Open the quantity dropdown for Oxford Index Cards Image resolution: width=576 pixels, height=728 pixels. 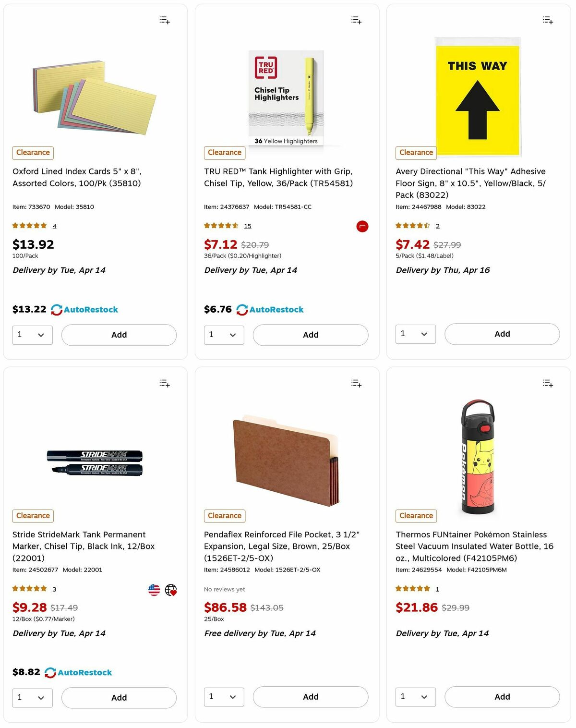tap(32, 335)
